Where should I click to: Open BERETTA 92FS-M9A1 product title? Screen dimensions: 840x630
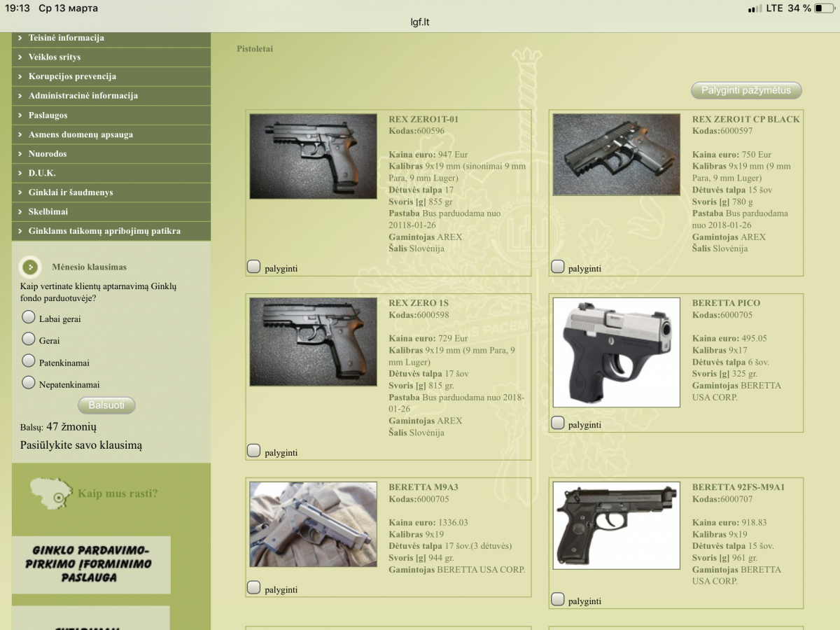(738, 487)
